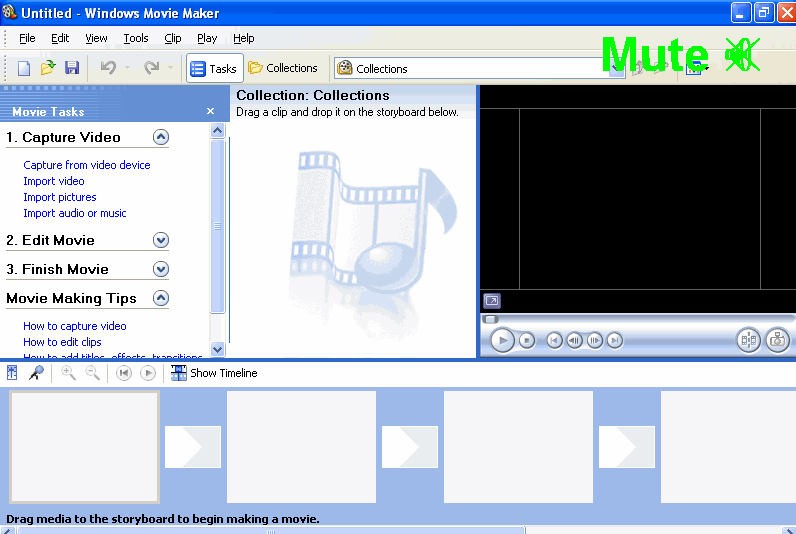The height and width of the screenshot is (534, 796).
Task: Click the second storyboard transition cell
Action: tap(410, 447)
